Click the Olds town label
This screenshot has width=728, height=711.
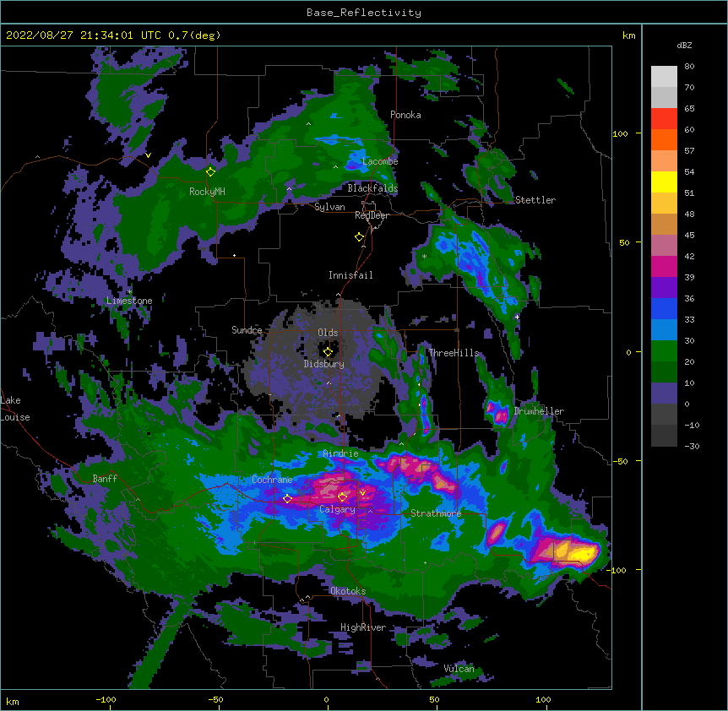click(328, 333)
